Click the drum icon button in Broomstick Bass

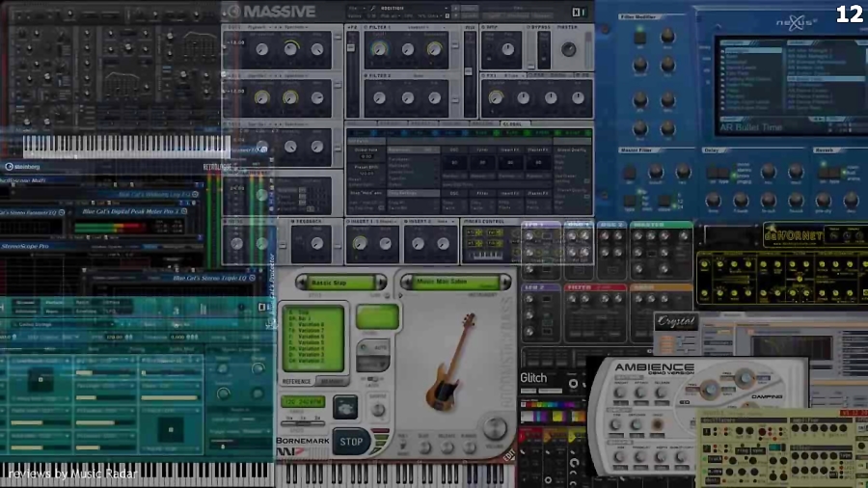(345, 407)
